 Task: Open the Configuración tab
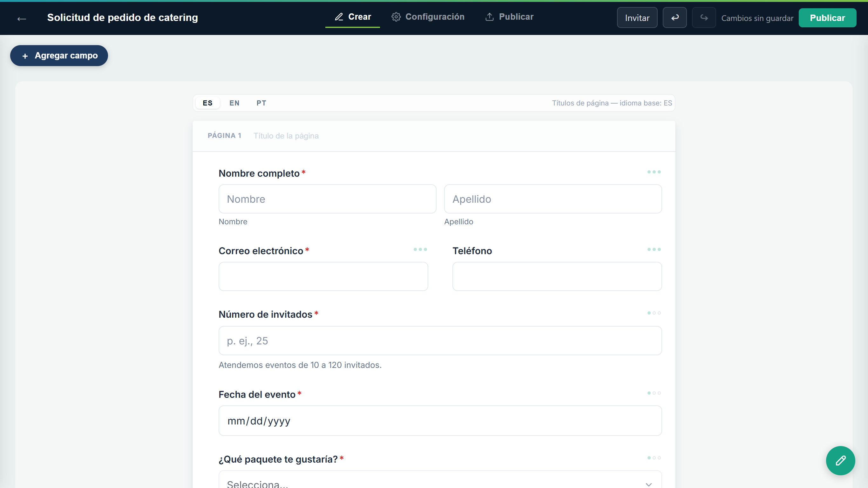428,17
